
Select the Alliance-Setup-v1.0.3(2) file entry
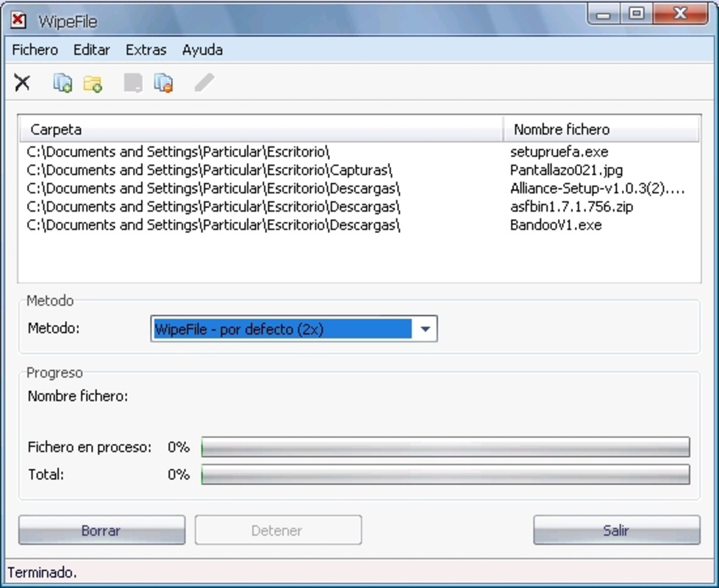point(597,188)
